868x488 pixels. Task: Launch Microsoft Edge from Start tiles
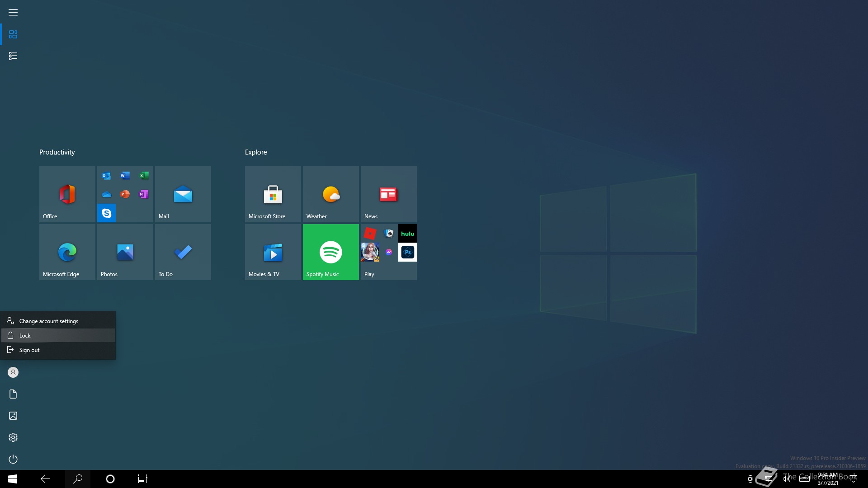coord(67,252)
